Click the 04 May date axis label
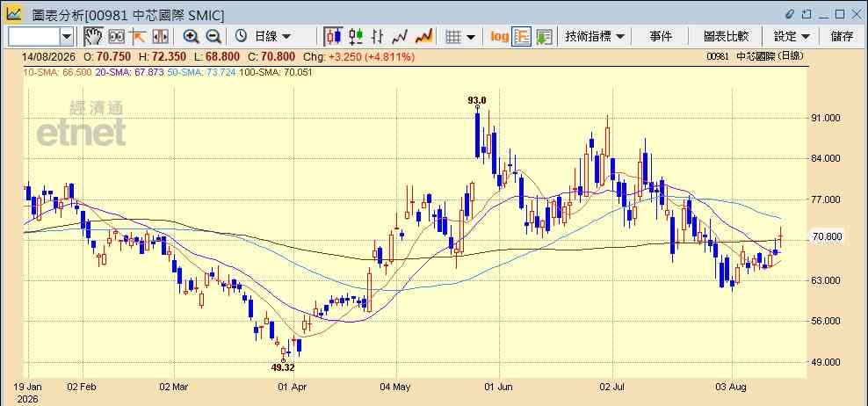Image resolution: width=868 pixels, height=406 pixels. [x=396, y=387]
